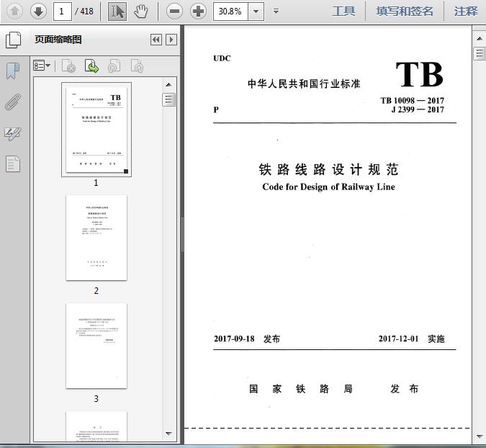Select page 2 thumbnail
This screenshot has height=448, width=486.
pyautogui.click(x=96, y=238)
